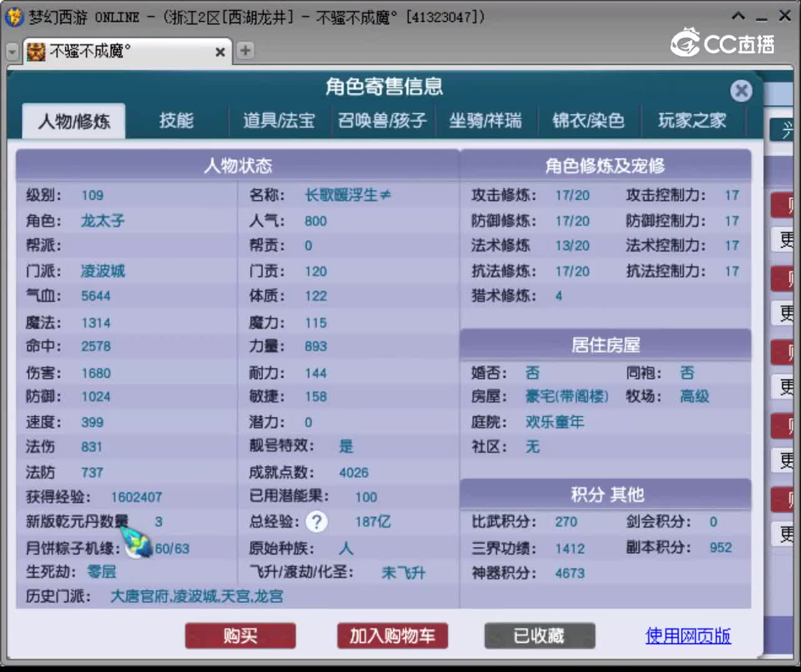Click the 法术修炼 value 13/20
801x672 pixels.
[x=573, y=246]
